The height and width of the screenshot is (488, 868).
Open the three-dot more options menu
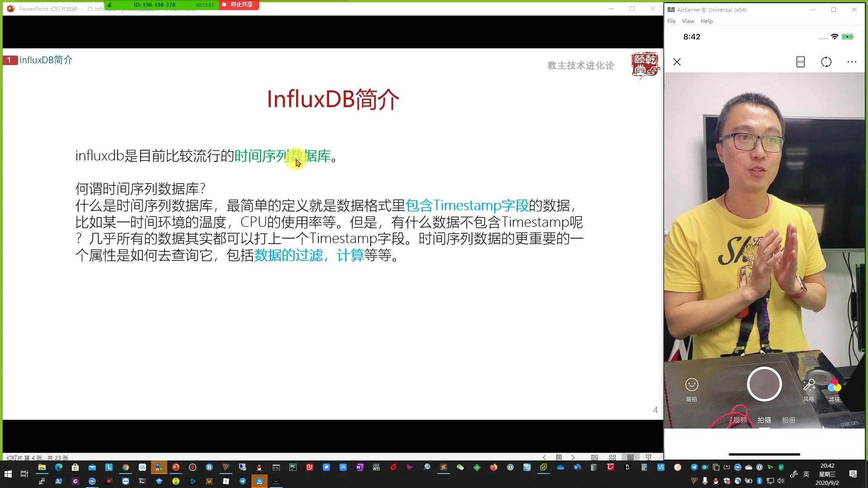coord(852,62)
